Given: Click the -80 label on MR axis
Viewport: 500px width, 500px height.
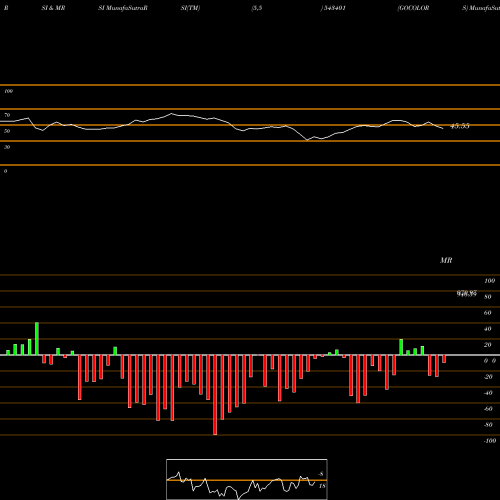Looking at the screenshot, I should 488,425.
